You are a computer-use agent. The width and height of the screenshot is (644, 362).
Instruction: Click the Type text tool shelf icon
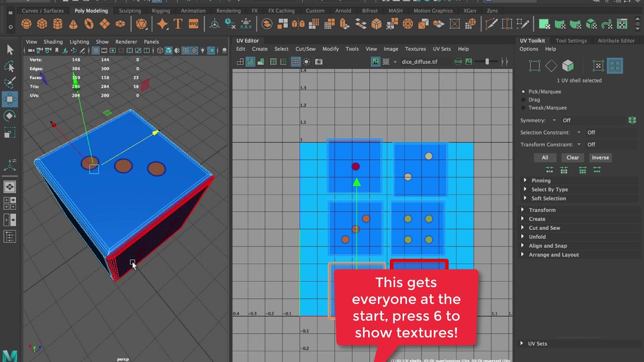[x=178, y=24]
